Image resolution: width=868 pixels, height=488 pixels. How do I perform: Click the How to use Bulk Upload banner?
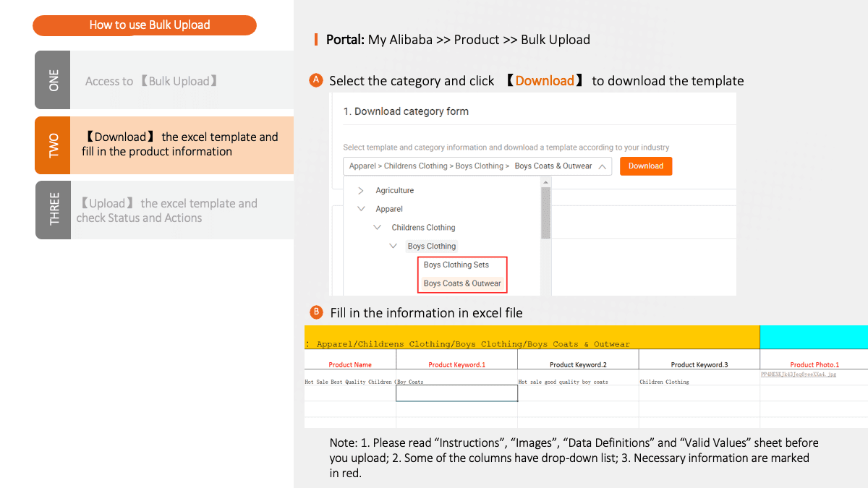[x=145, y=25]
